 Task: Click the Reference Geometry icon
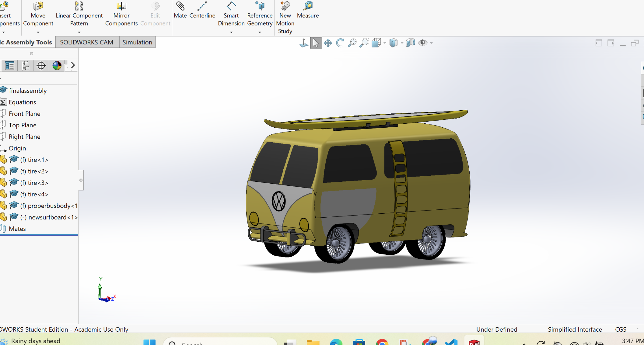pyautogui.click(x=260, y=6)
